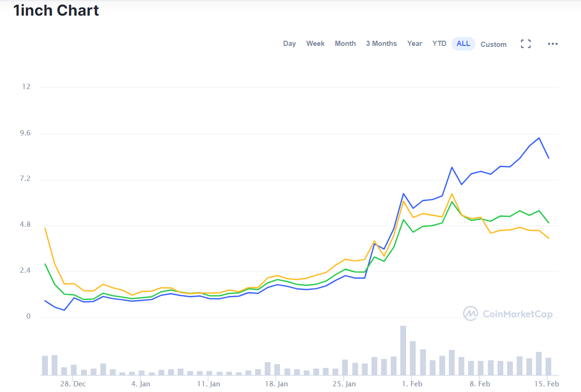Select the Day time range
Image resolution: width=581 pixels, height=392 pixels.
point(290,44)
